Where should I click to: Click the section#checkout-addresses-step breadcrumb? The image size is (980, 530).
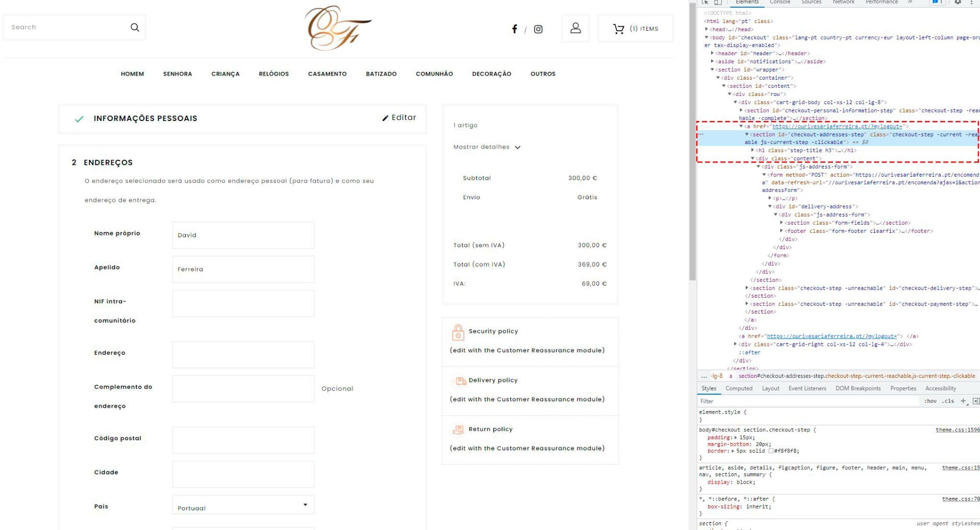(x=857, y=376)
